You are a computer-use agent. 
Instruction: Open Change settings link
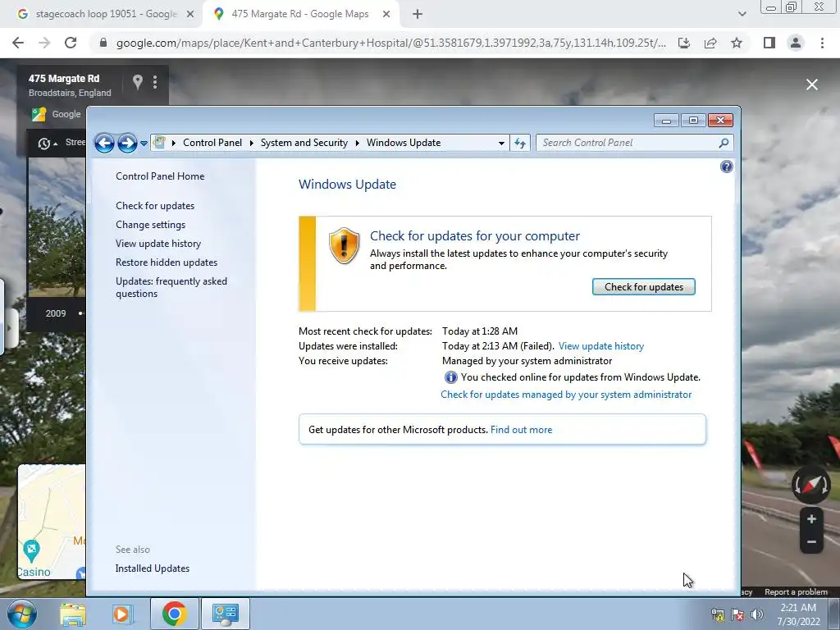[151, 225]
